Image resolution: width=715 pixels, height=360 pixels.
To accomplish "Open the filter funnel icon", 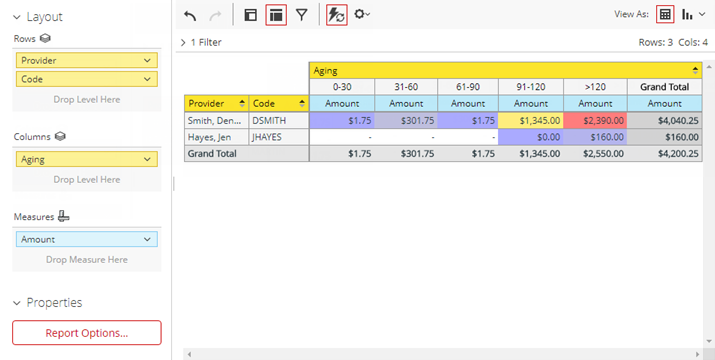I will click(x=301, y=15).
